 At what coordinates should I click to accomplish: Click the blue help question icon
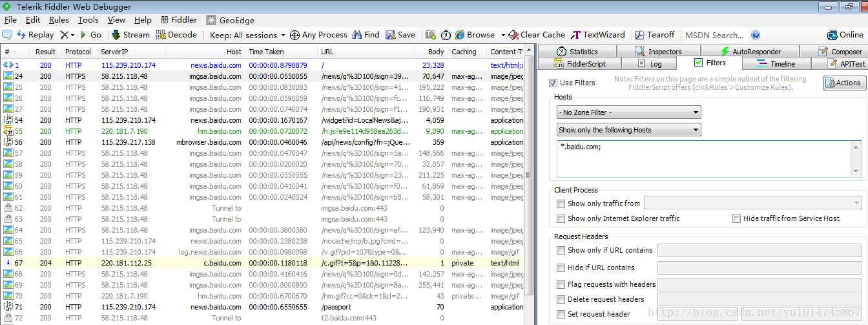pos(756,35)
